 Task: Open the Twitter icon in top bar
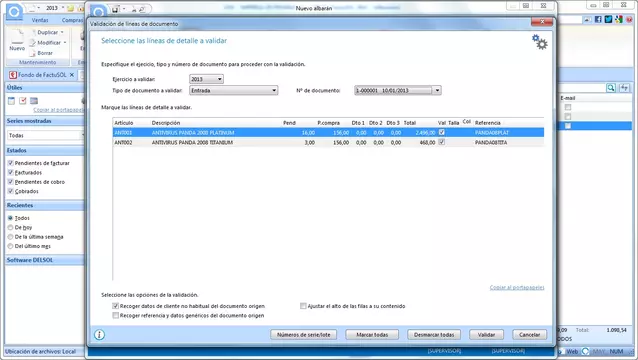(608, 19)
